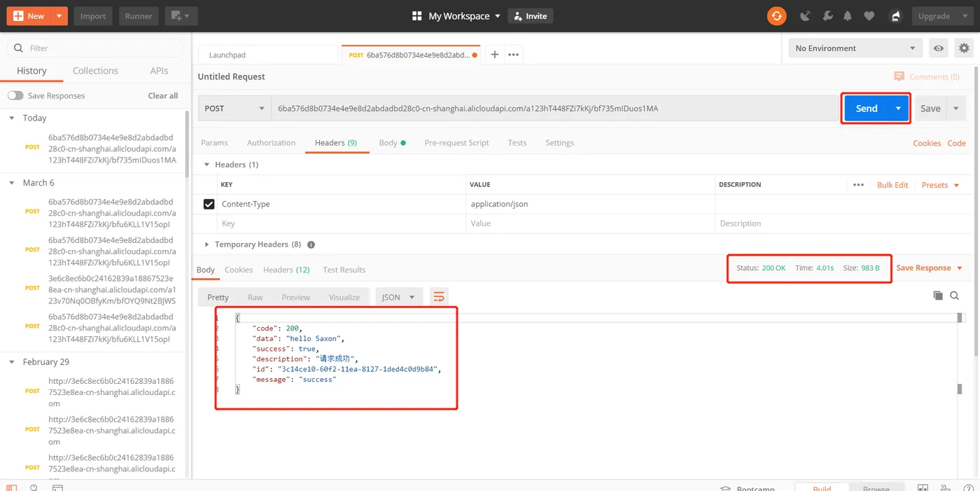
Task: Open the user avatar menu
Action: 895,15
